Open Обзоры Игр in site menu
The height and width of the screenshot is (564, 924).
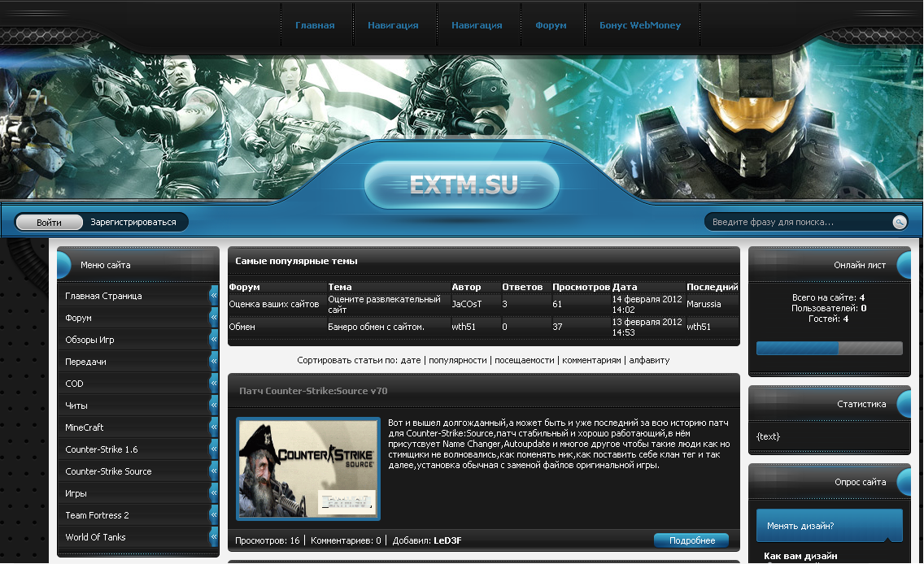pyautogui.click(x=89, y=340)
